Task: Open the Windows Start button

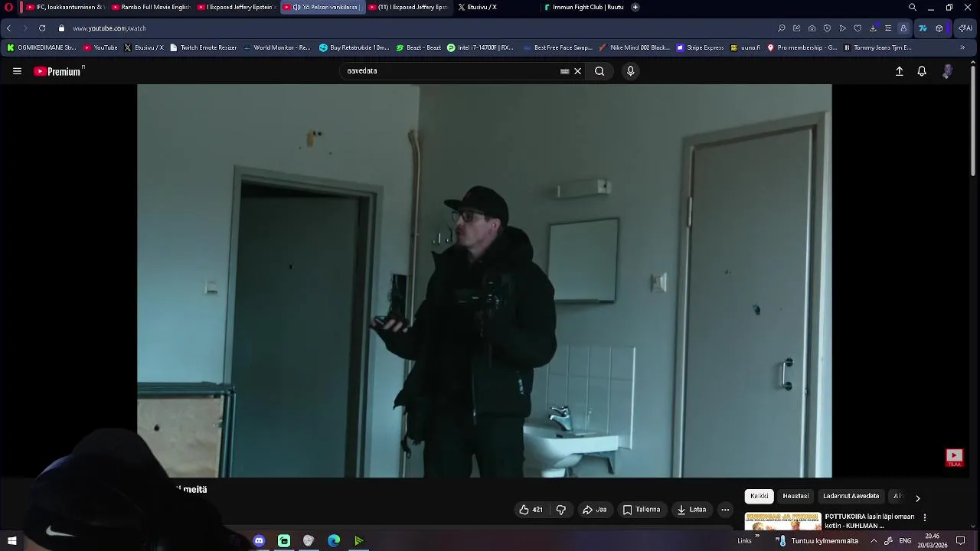Action: [12, 541]
